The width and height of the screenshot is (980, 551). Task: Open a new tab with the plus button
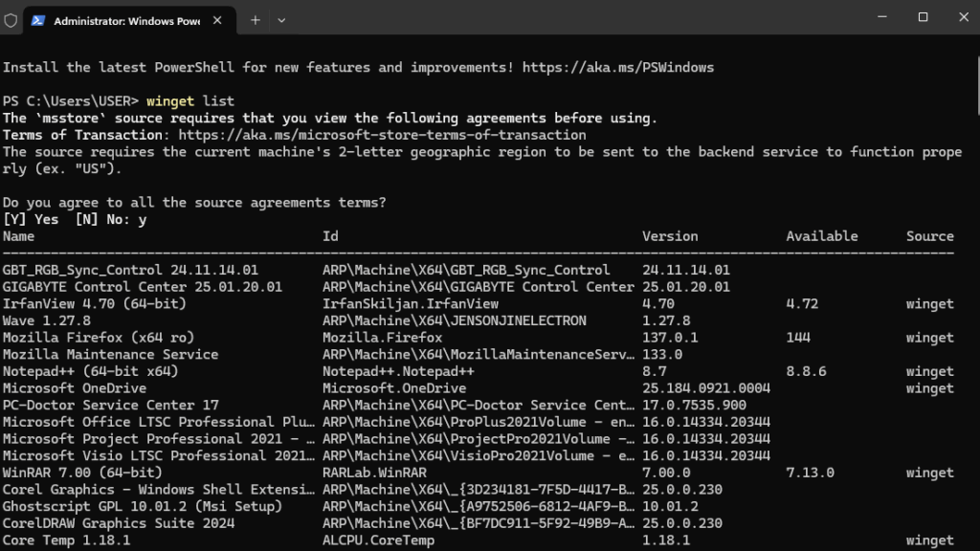(x=256, y=19)
